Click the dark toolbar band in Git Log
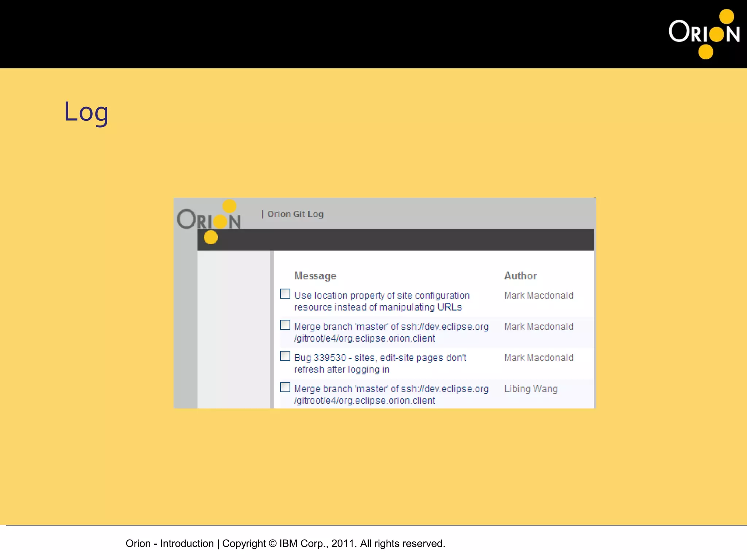 pyautogui.click(x=401, y=240)
